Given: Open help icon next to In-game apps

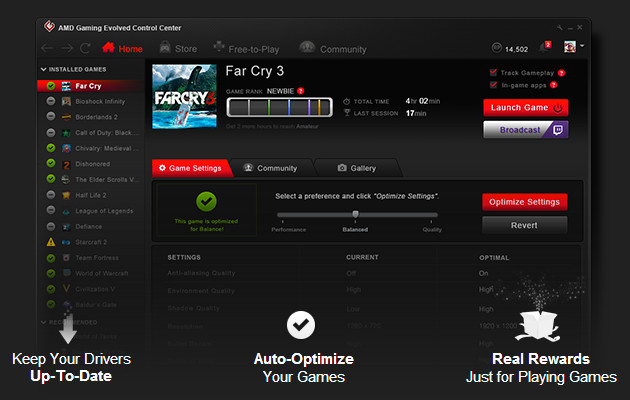Looking at the screenshot, I should pyautogui.click(x=554, y=85).
